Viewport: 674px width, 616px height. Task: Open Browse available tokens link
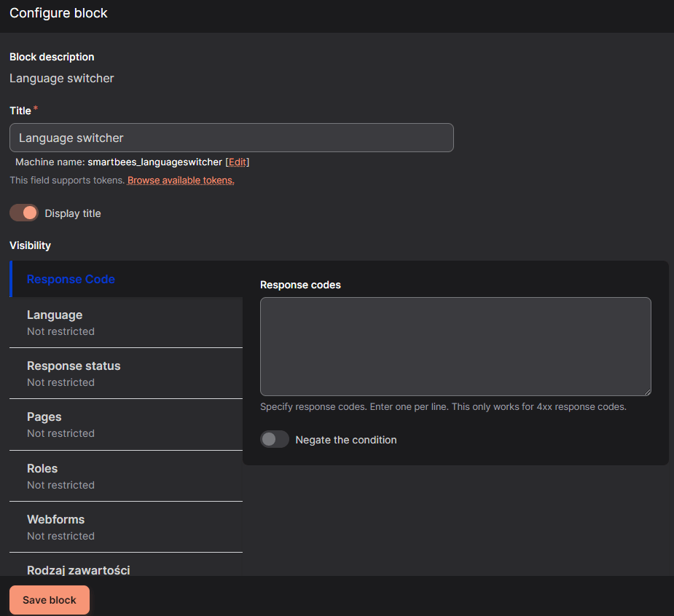click(x=180, y=180)
